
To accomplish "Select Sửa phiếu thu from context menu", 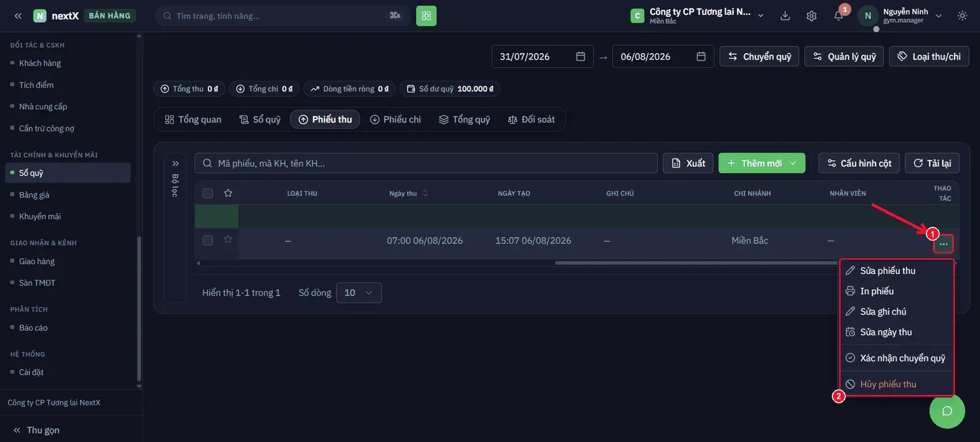I will coord(896,271).
